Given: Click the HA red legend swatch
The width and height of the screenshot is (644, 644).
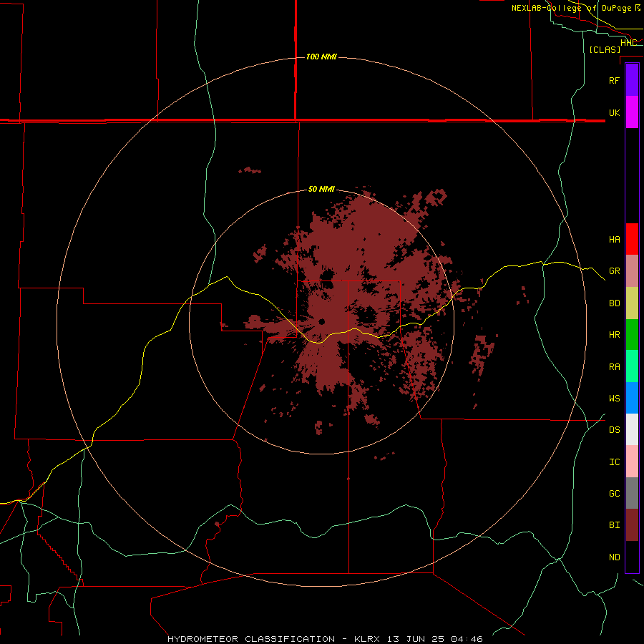Looking at the screenshot, I should point(632,239).
